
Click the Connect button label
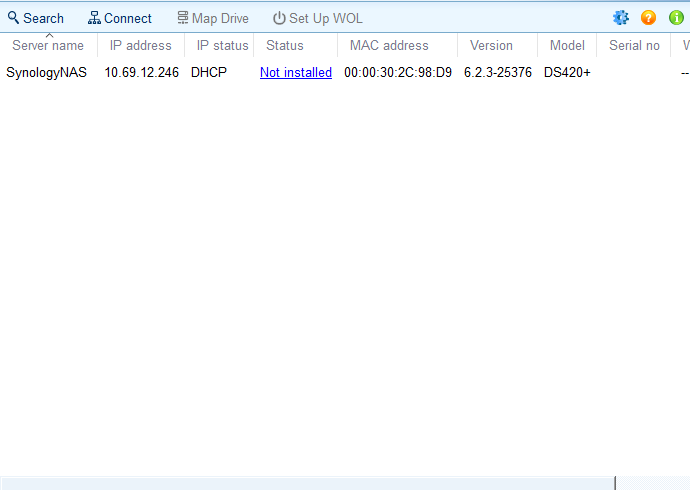128,18
